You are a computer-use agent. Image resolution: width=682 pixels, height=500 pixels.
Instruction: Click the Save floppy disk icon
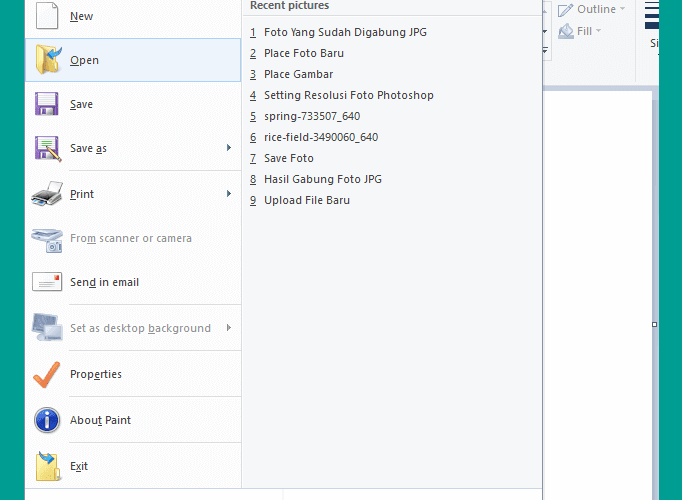coord(47,104)
